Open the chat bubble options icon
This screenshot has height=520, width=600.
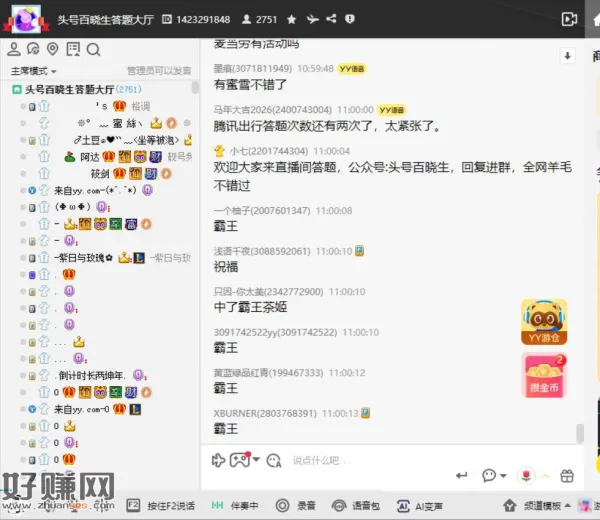click(x=489, y=476)
